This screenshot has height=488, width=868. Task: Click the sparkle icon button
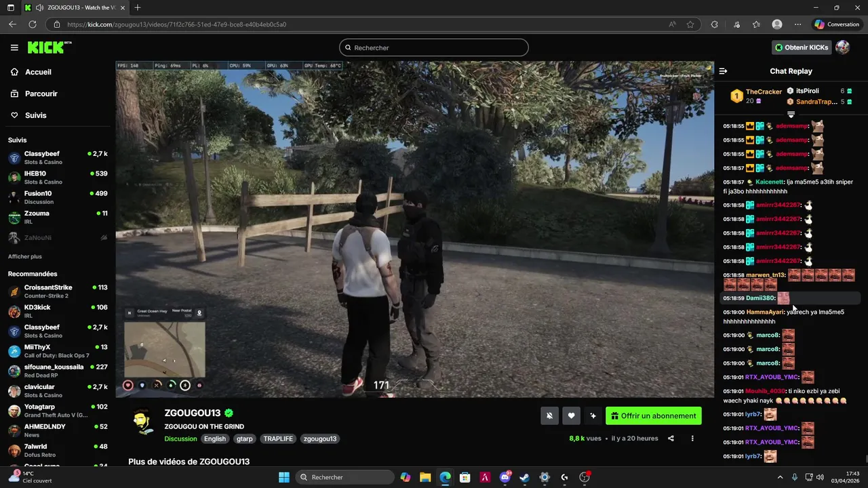click(x=593, y=416)
